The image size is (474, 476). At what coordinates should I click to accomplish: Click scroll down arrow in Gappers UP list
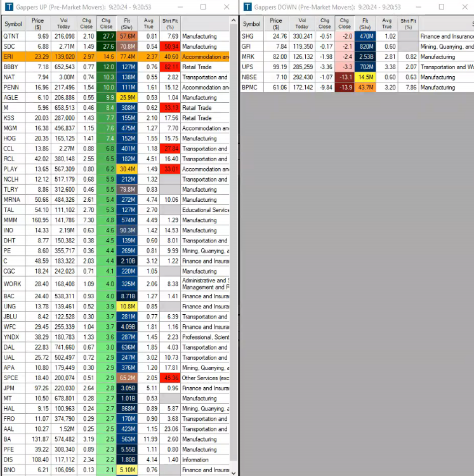pos(233,473)
